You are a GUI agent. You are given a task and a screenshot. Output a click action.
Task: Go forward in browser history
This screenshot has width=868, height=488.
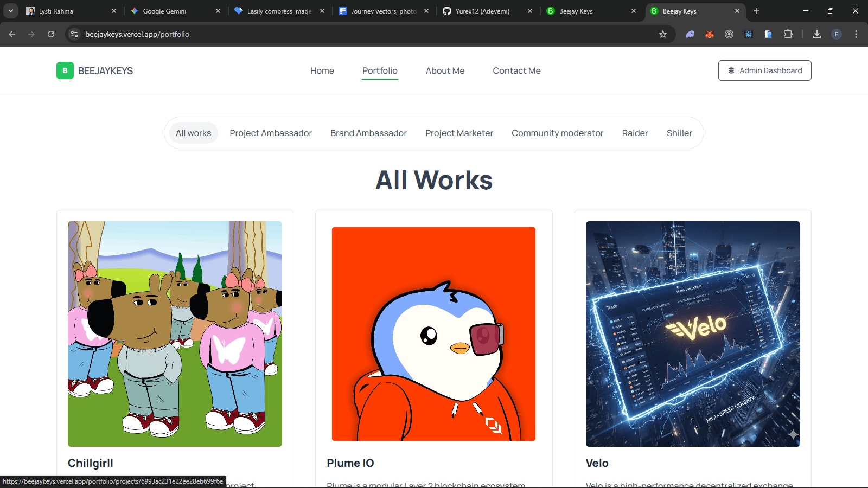point(31,34)
